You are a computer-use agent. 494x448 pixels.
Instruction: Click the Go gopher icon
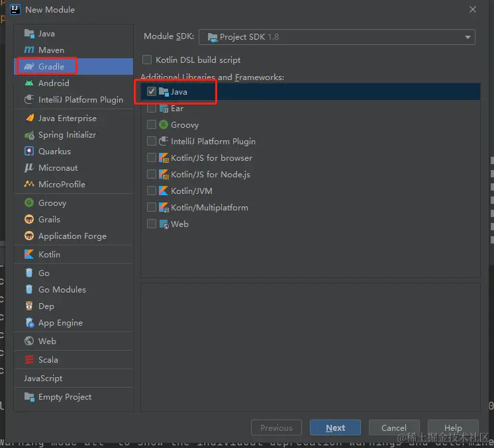tap(29, 273)
